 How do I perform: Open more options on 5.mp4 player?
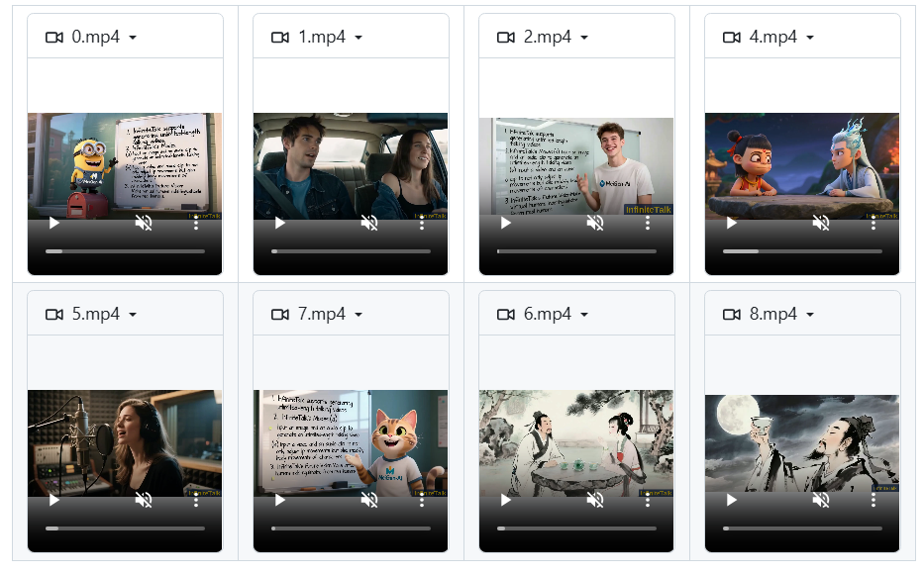click(196, 500)
